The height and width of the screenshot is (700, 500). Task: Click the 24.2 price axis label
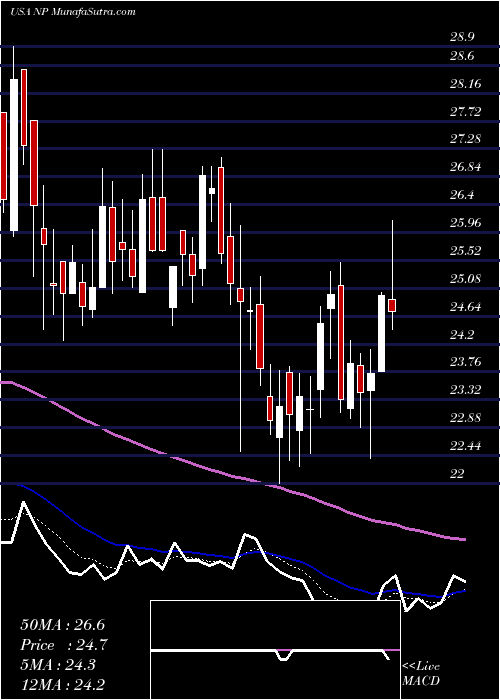[462, 334]
